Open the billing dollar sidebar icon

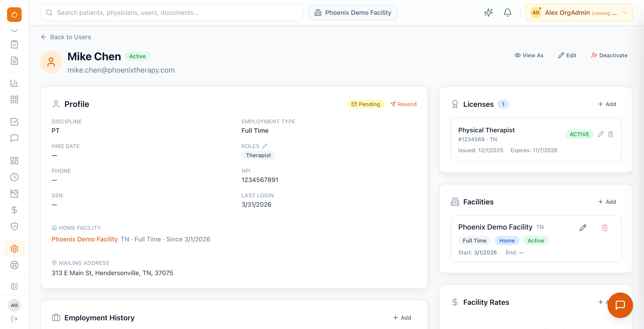click(14, 210)
